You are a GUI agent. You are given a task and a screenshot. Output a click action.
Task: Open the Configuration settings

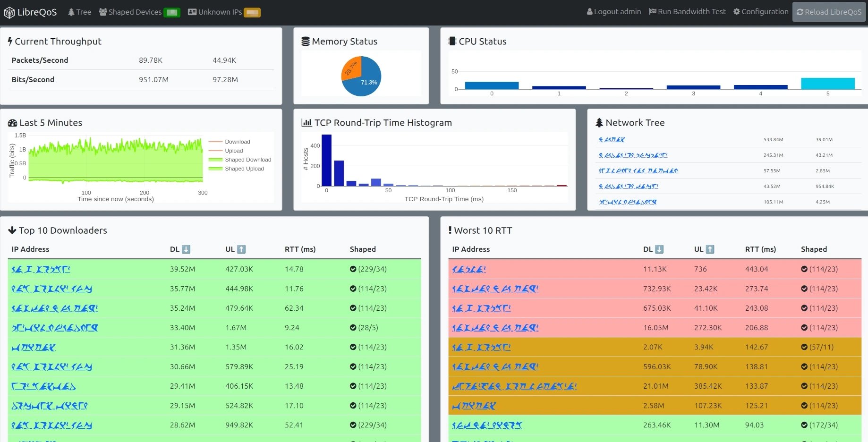(x=761, y=12)
